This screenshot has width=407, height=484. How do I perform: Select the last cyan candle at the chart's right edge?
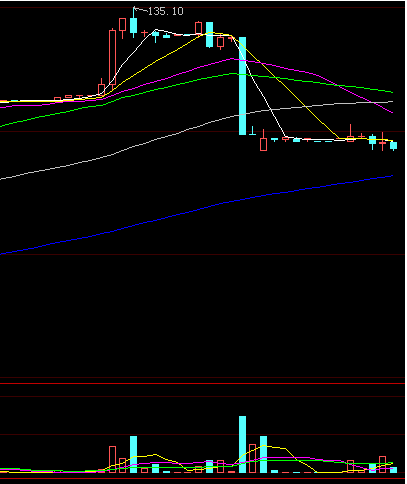click(394, 146)
